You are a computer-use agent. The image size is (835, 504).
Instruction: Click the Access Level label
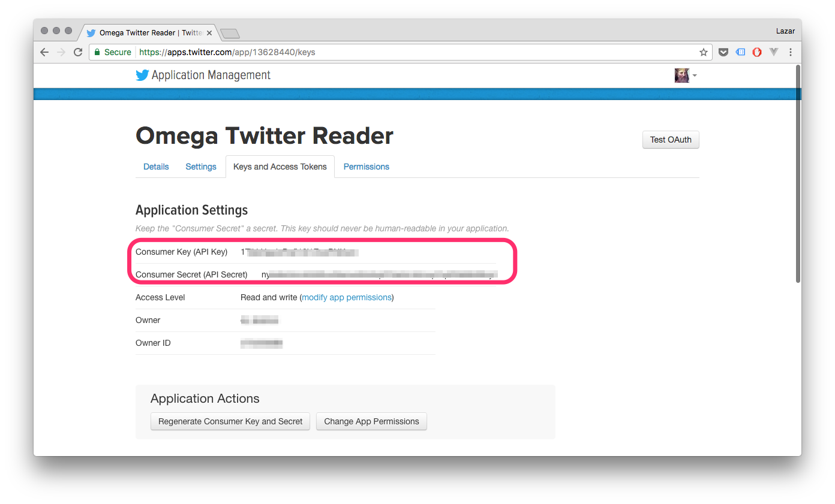(x=160, y=297)
